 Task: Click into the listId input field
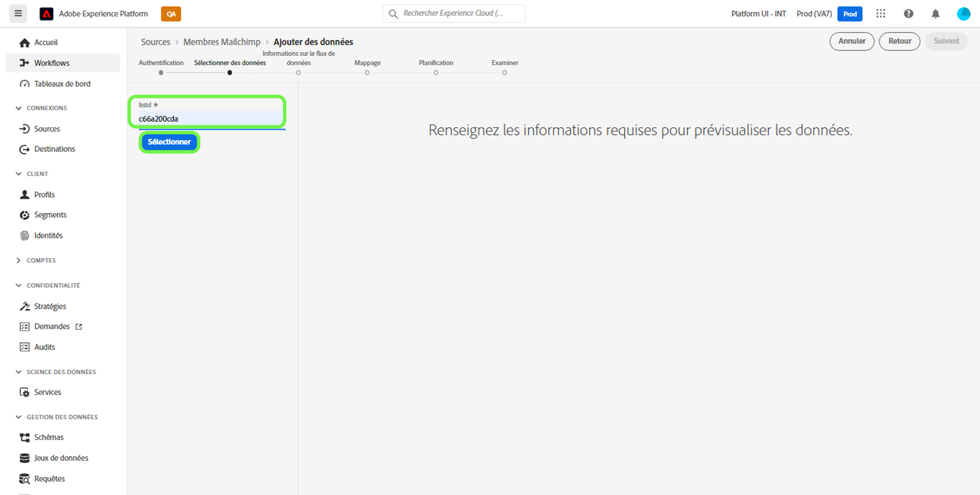[211, 119]
